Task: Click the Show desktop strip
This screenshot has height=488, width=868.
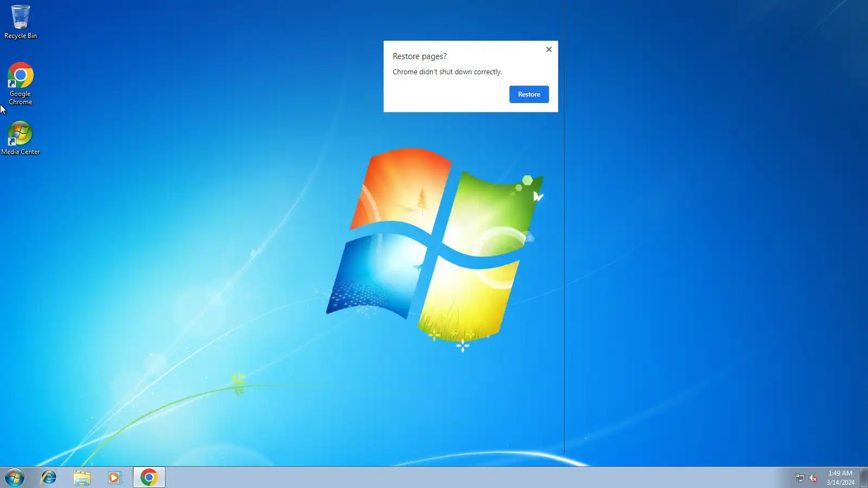Action: point(864,478)
